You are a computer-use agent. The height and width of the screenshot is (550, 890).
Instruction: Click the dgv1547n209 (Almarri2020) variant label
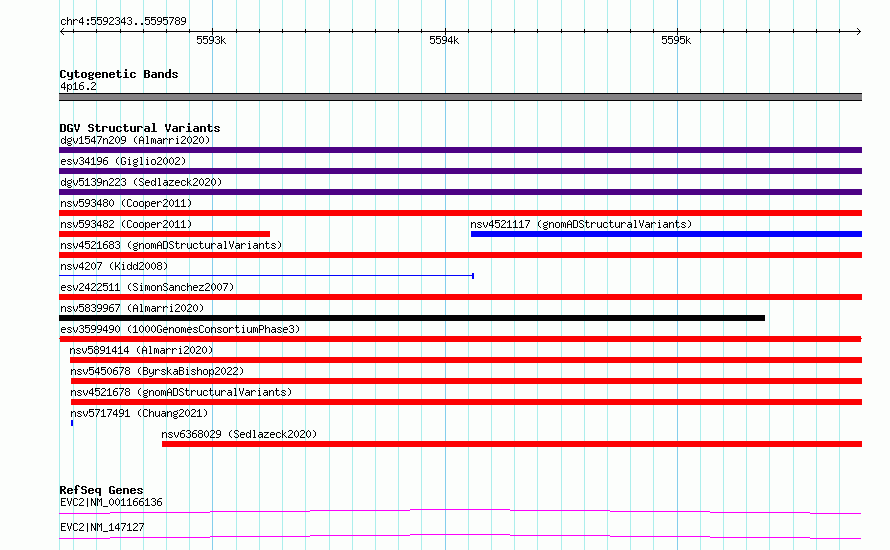[135, 140]
